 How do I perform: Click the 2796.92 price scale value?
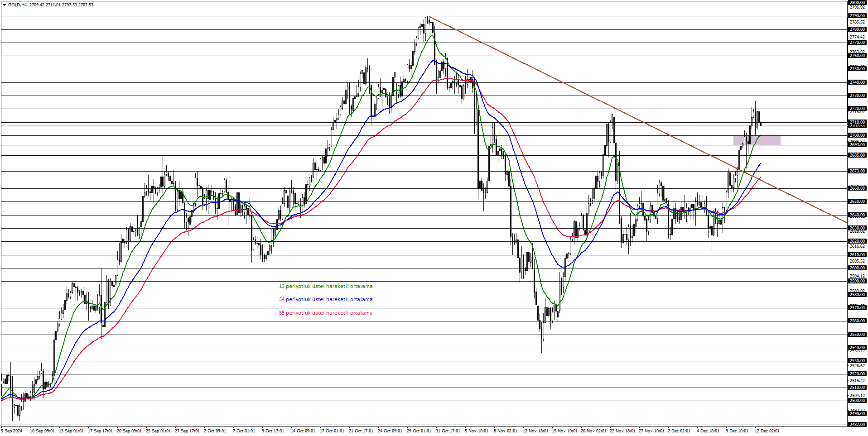click(x=857, y=7)
